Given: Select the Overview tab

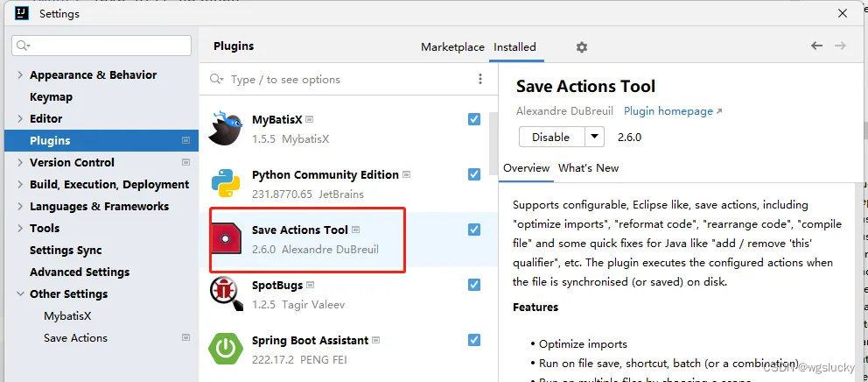Looking at the screenshot, I should [x=527, y=168].
